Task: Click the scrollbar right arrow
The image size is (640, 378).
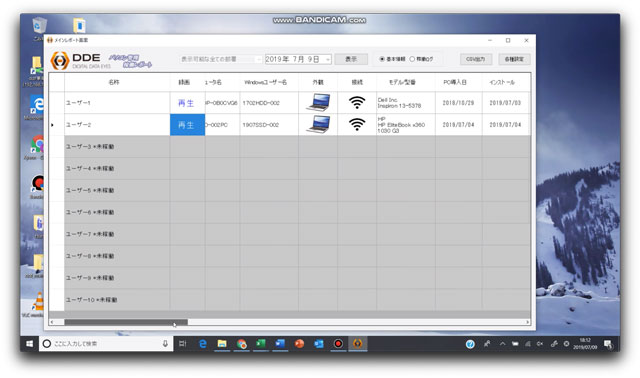Action: pyautogui.click(x=527, y=322)
